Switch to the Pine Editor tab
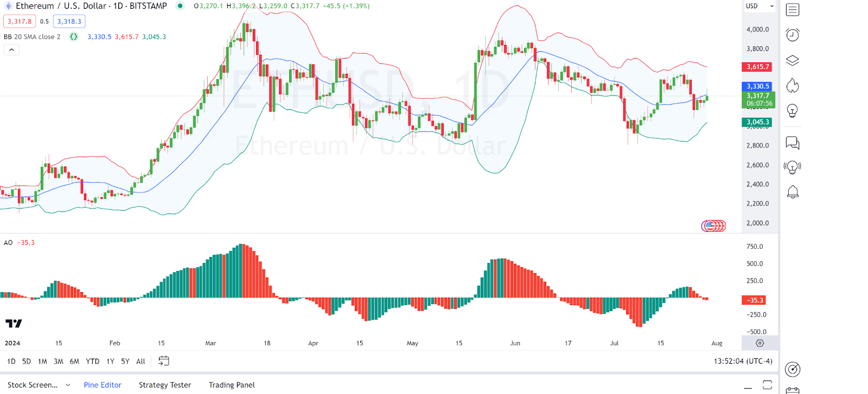 pos(103,385)
